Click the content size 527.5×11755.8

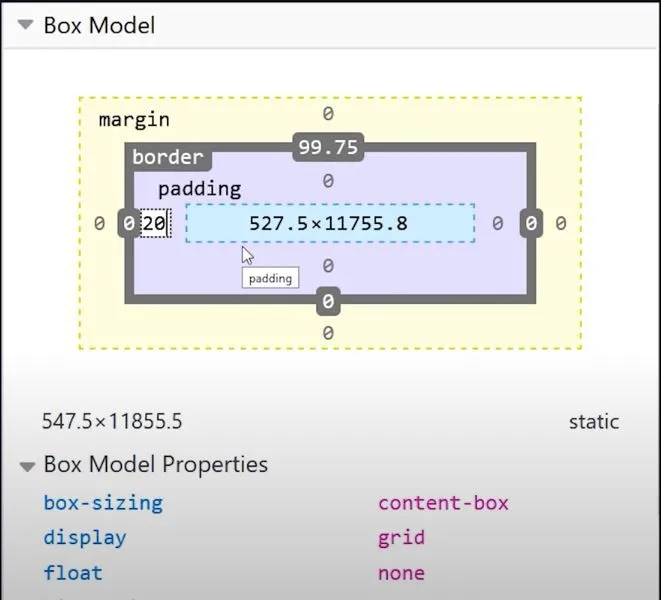pos(328,223)
